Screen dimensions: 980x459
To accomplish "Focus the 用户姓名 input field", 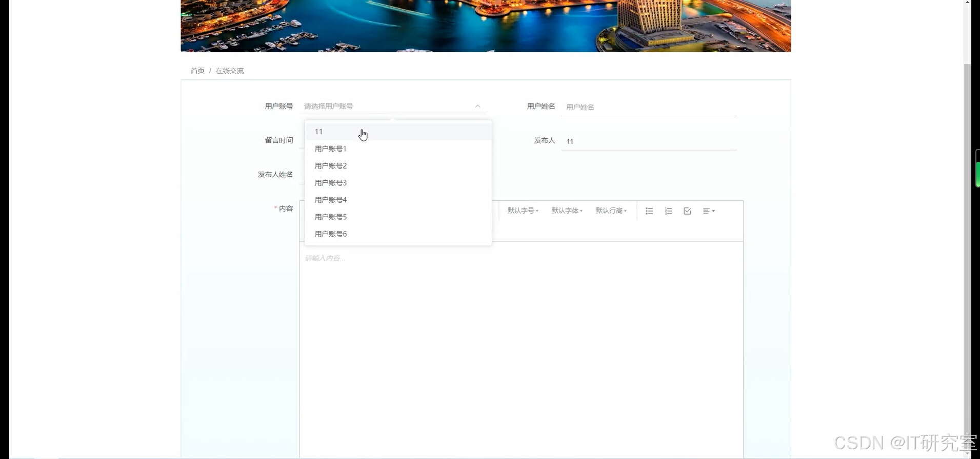I will (x=649, y=107).
